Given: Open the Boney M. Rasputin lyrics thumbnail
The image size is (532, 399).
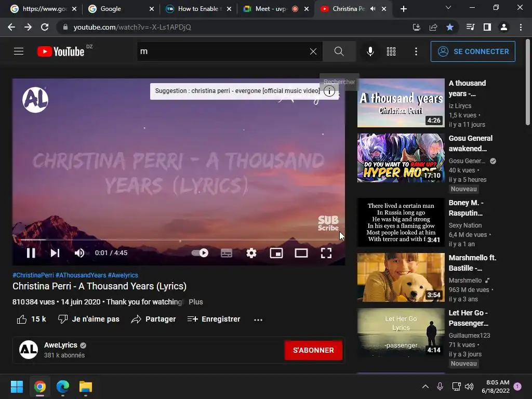Looking at the screenshot, I should 401,222.
